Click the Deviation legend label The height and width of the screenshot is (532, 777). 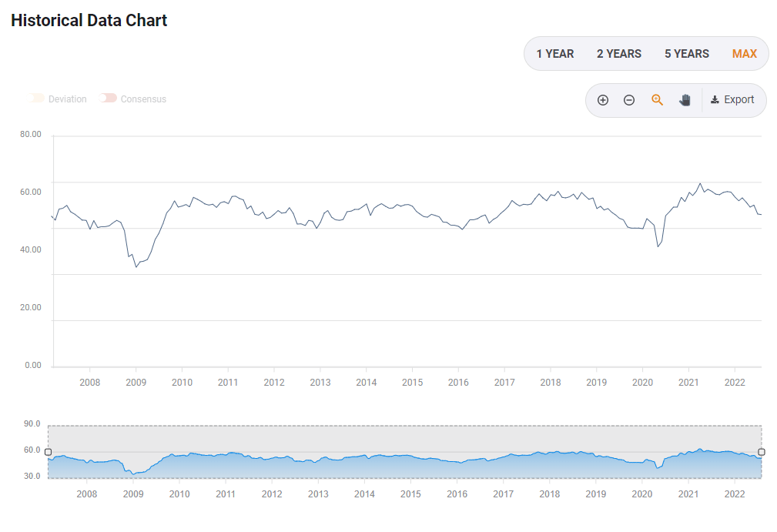pos(68,99)
